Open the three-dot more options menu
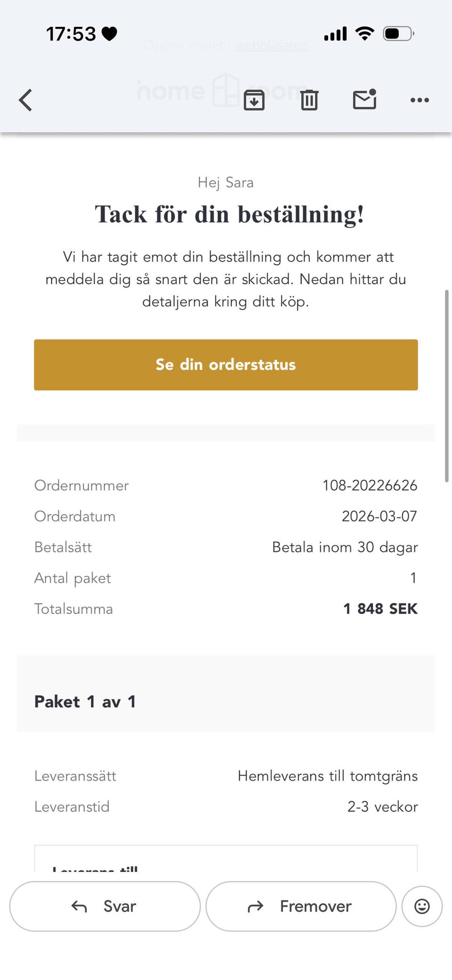452x980 pixels. click(420, 100)
